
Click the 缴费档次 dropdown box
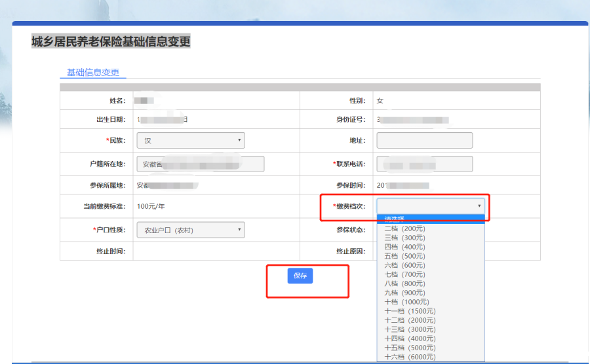pos(431,206)
